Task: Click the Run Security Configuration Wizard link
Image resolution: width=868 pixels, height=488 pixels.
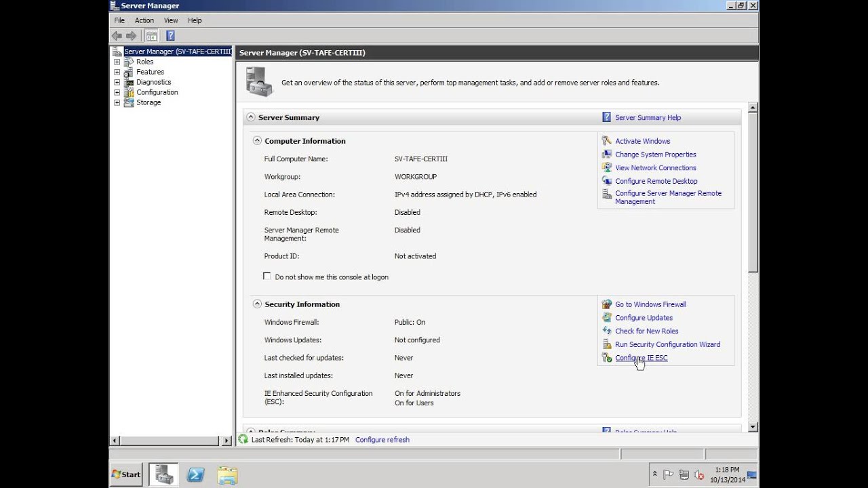Action: click(667, 344)
